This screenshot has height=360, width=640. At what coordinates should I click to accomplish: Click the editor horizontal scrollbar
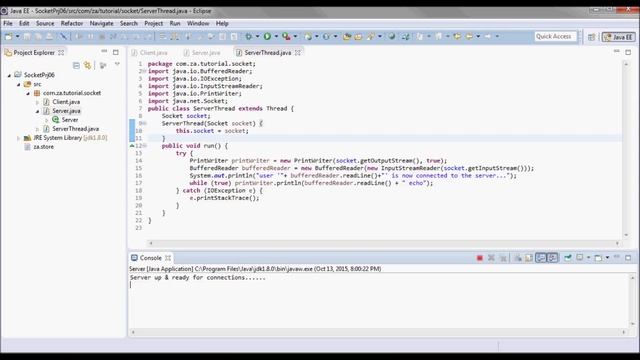point(384,243)
